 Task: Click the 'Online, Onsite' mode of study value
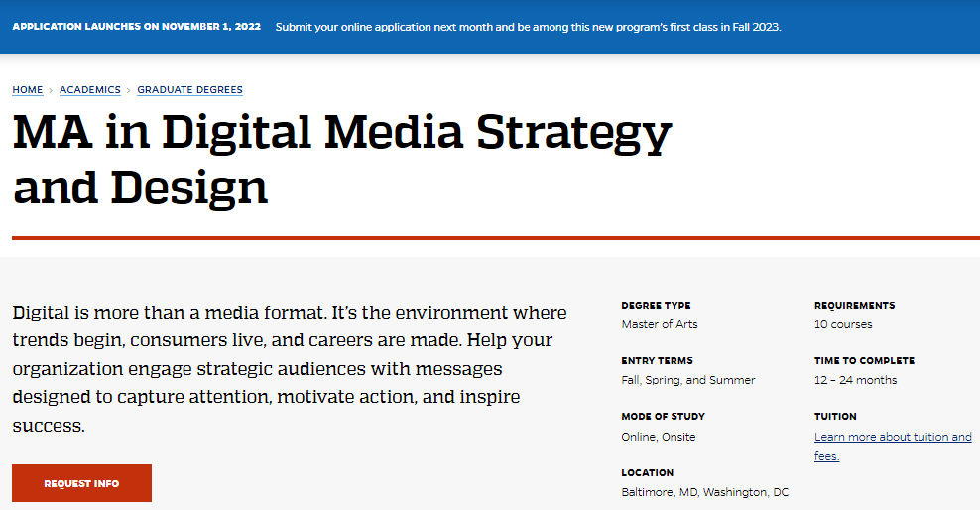658,437
